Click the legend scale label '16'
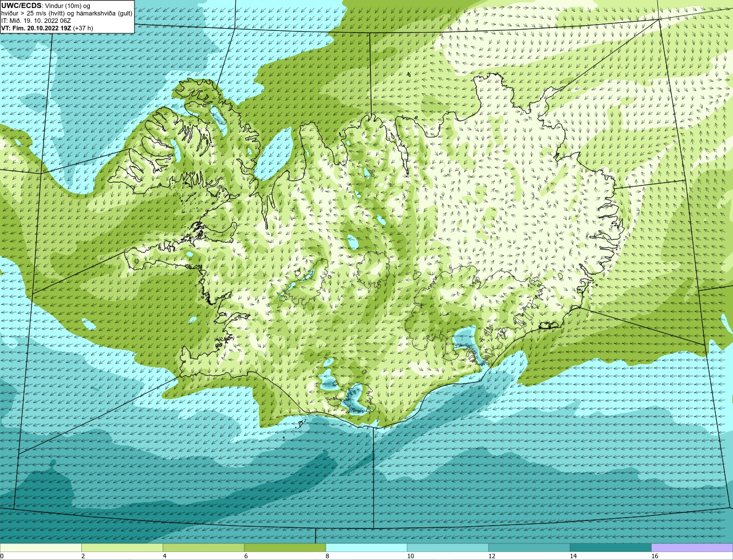 (x=654, y=556)
